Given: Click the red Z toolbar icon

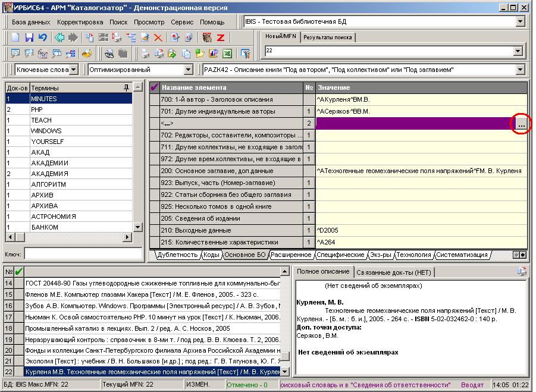Looking at the screenshot, I should 220,37.
